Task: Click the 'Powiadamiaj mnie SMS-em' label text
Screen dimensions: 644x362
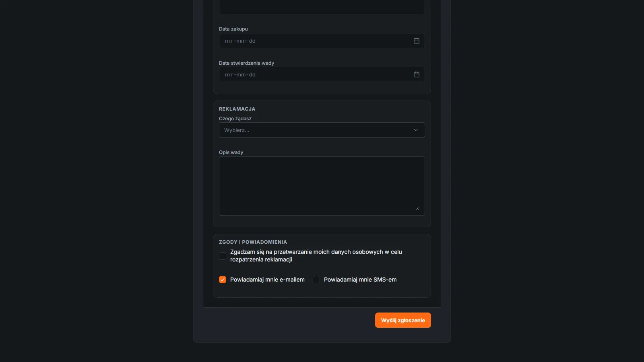Action: 360,280
